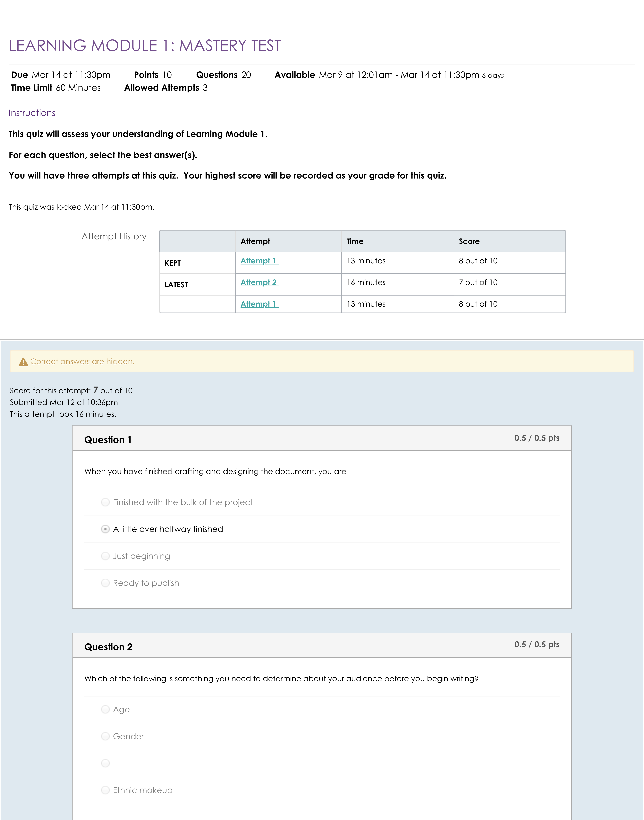644x820 pixels.
Task: Select the unlabeled blank answer in Question 2
Action: coord(106,763)
